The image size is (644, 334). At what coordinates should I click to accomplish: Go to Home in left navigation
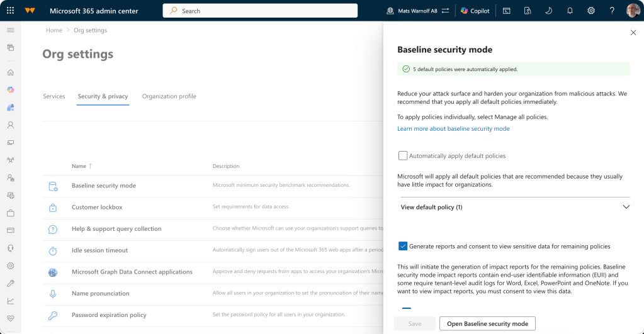click(10, 72)
